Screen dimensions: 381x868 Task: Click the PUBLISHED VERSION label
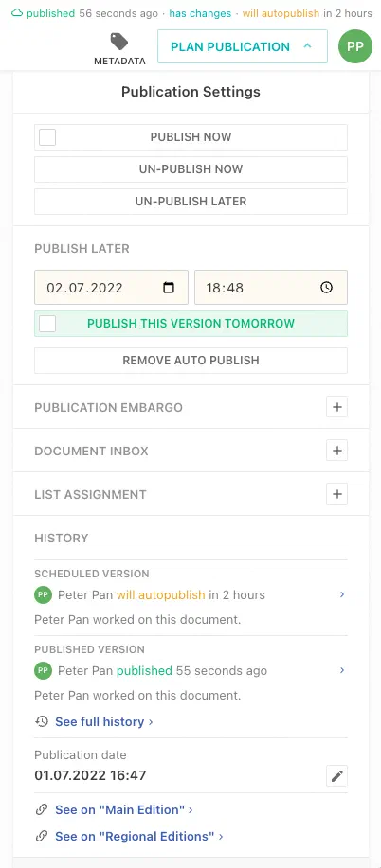(x=89, y=649)
